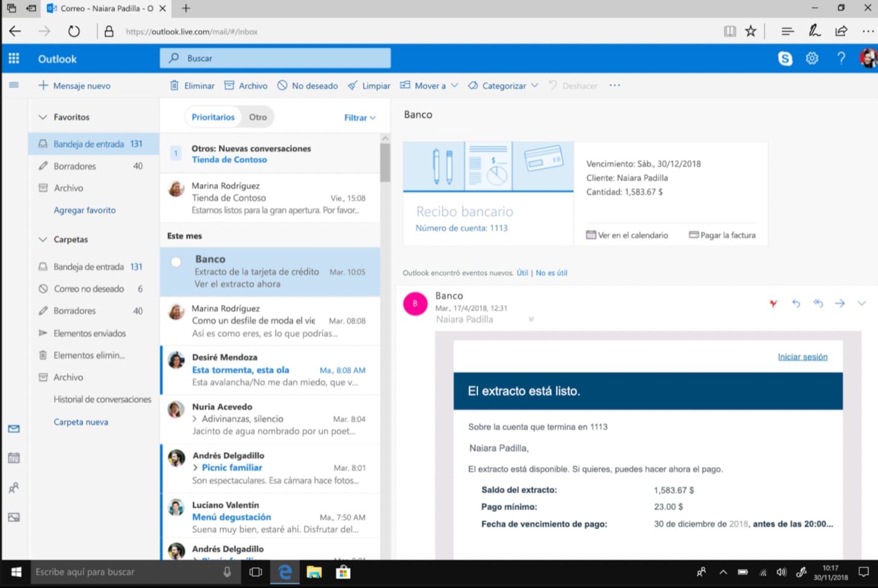Open the calendar icon in left rail

click(14, 458)
